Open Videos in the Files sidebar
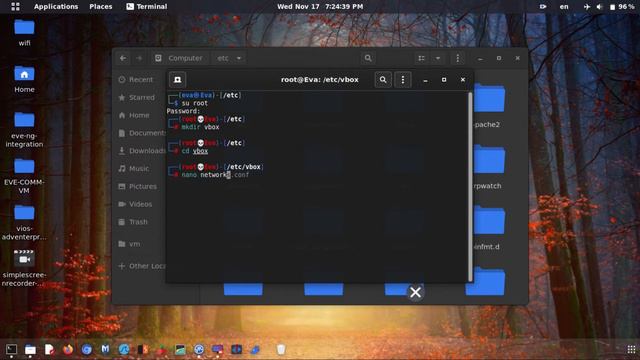The image size is (640, 360). click(x=140, y=204)
